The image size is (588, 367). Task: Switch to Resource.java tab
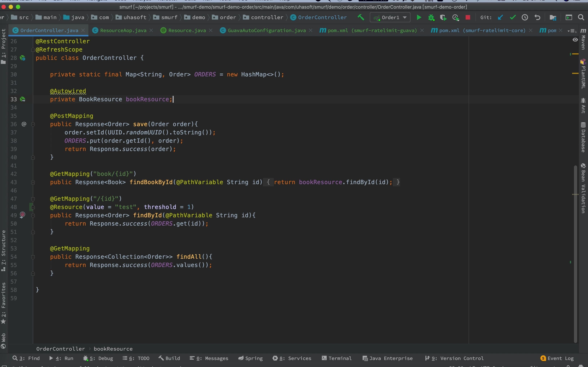point(187,30)
